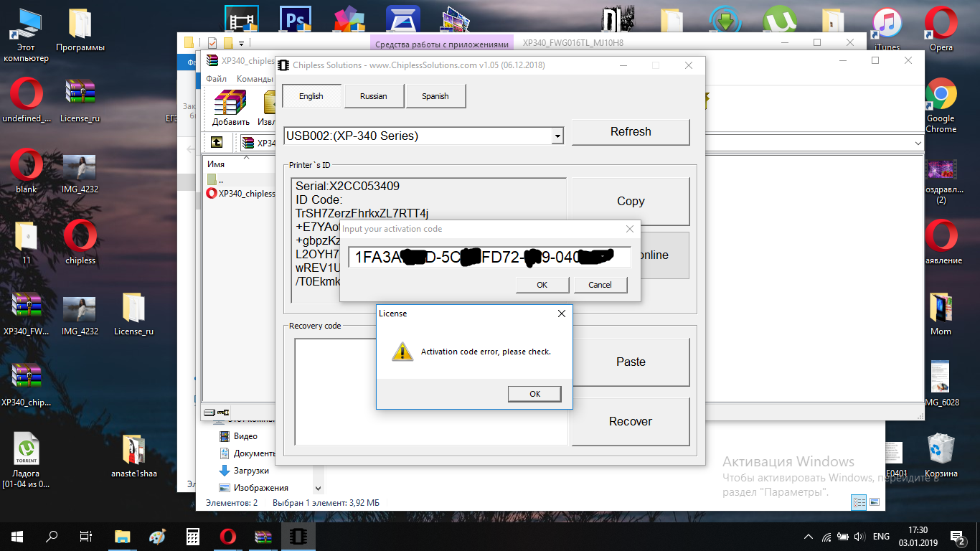Click the up-one-level icon in WinRAR

[216, 143]
